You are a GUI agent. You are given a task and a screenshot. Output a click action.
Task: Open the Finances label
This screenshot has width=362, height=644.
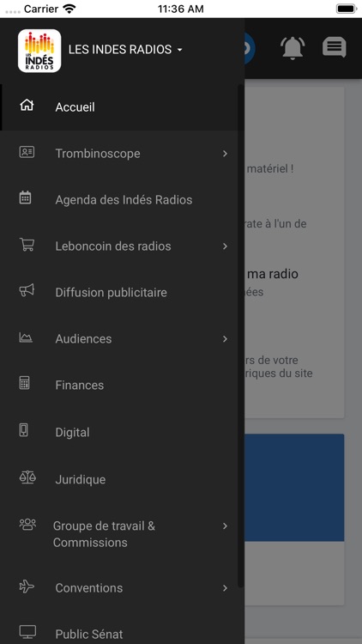pyautogui.click(x=79, y=386)
